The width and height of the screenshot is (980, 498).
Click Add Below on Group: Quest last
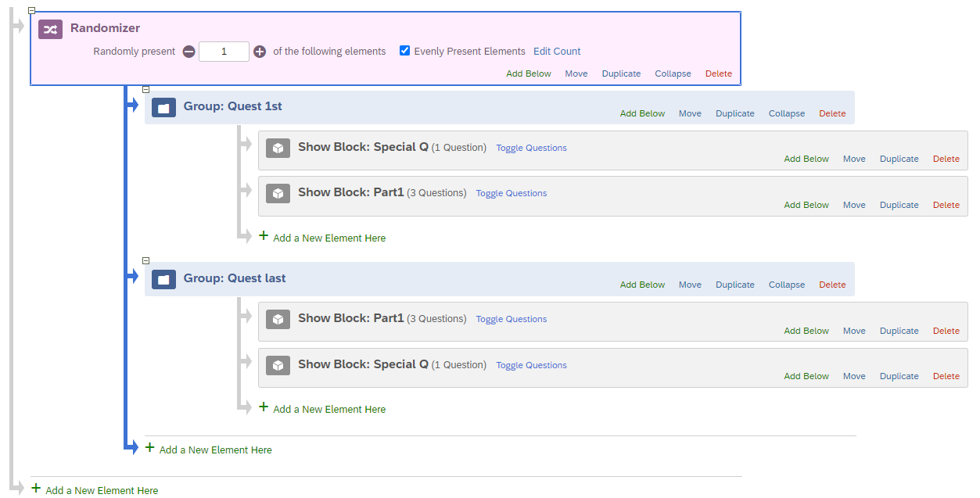pyautogui.click(x=642, y=285)
